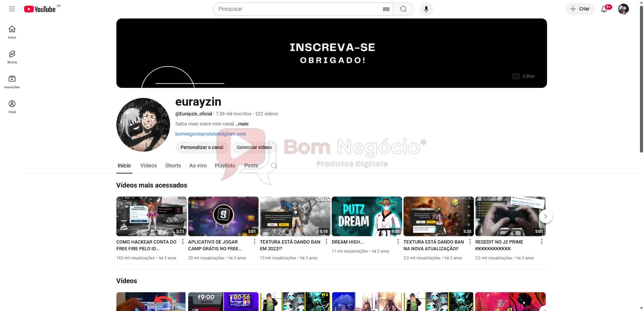Viewport: 644px width, 311px height.
Task: Open bomnegocioprodutosdigitais.com link
Action: pos(211,134)
